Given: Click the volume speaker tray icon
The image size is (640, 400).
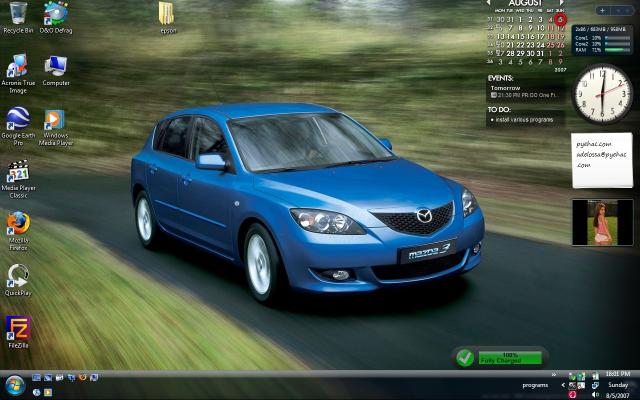Looking at the screenshot, I should click(595, 394).
